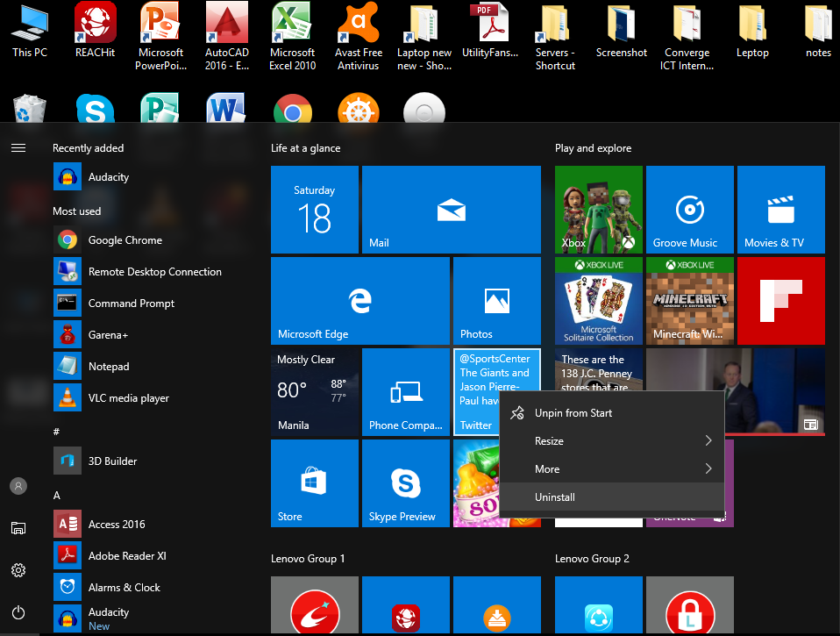Open Command Prompt from Most used
840x636 pixels.
point(131,304)
